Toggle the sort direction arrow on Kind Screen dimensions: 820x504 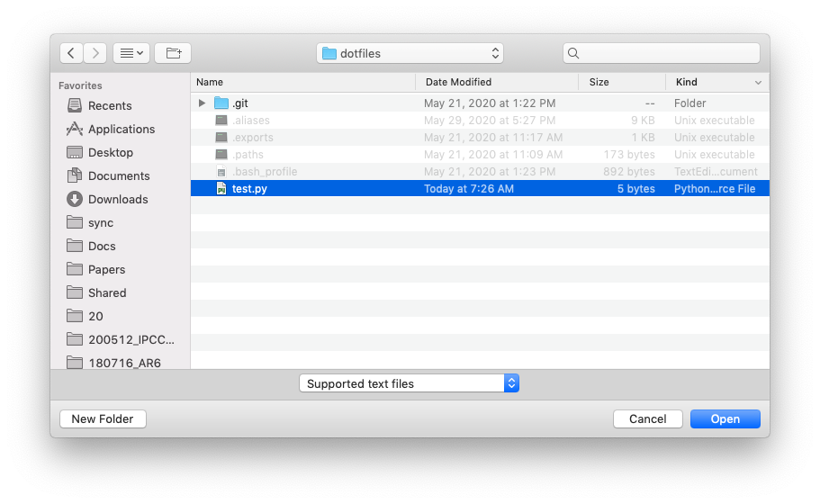(758, 83)
